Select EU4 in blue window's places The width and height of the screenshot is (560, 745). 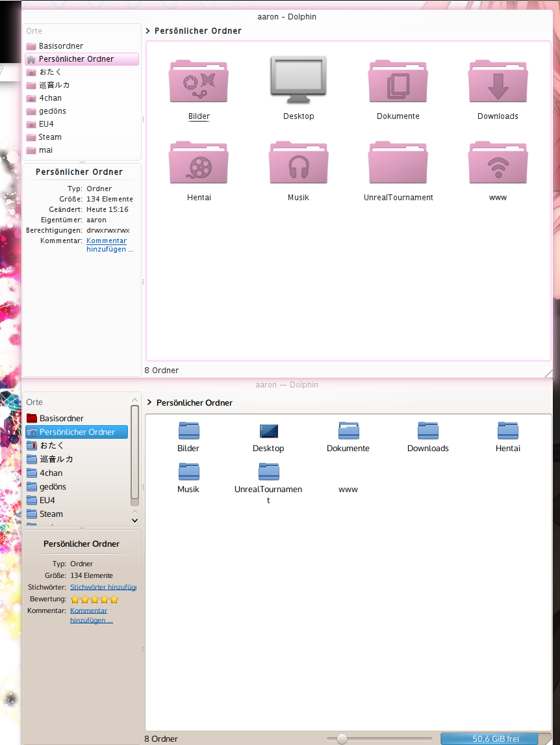click(x=77, y=501)
